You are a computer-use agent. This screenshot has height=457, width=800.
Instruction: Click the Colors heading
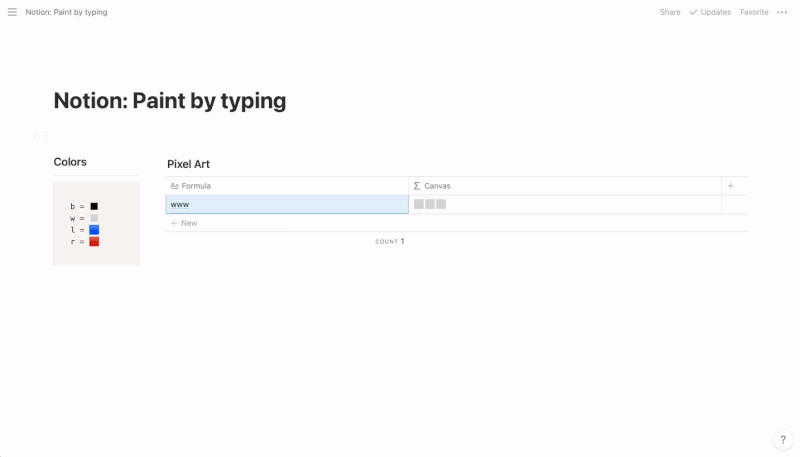click(70, 162)
